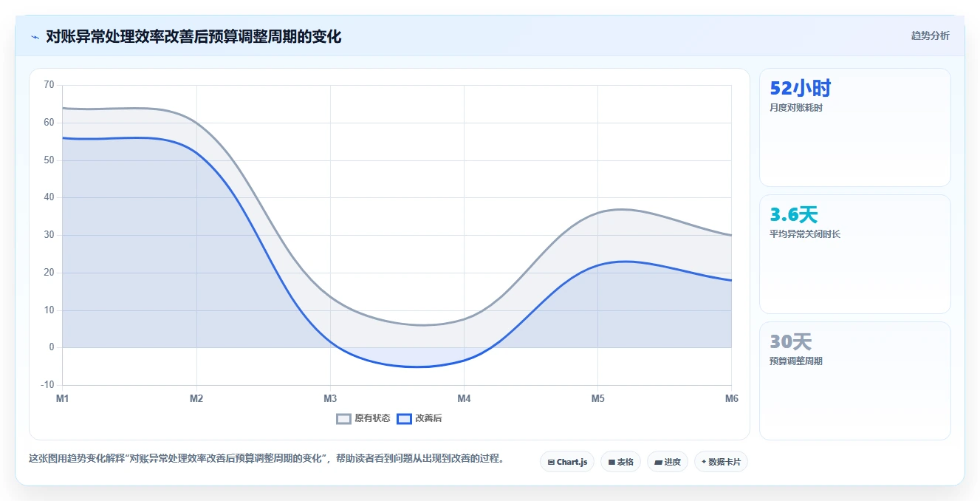
Task: Click the 进度 tag chip
Action: point(668,462)
